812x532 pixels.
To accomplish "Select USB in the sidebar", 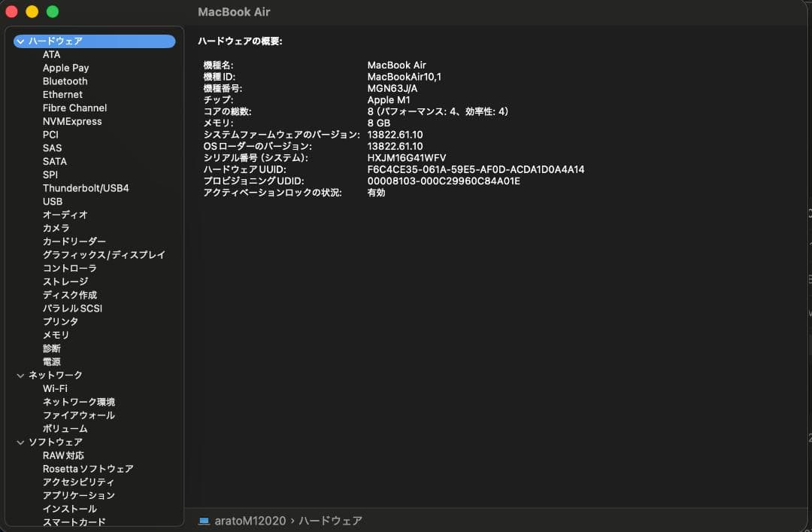I will [x=53, y=202].
